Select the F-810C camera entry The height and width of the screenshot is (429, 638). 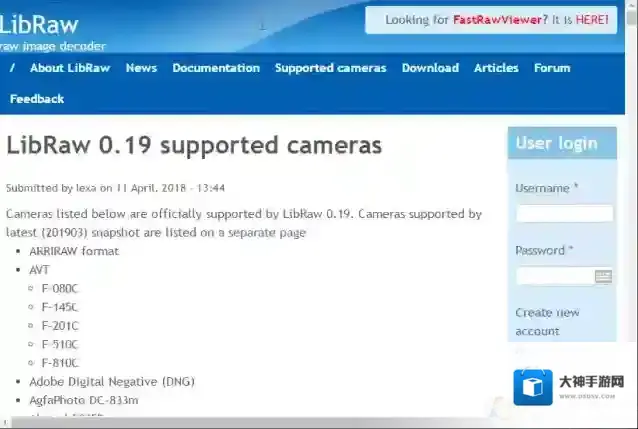[60, 363]
